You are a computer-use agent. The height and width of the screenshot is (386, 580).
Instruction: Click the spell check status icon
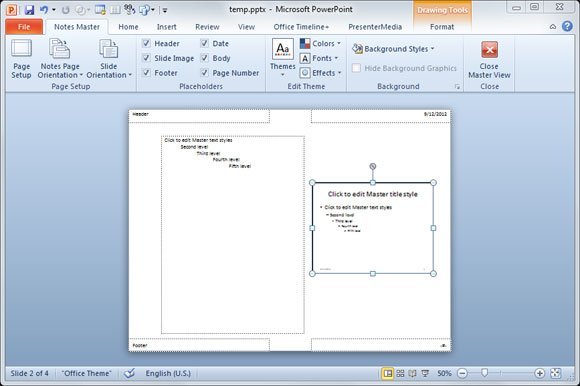tap(129, 373)
